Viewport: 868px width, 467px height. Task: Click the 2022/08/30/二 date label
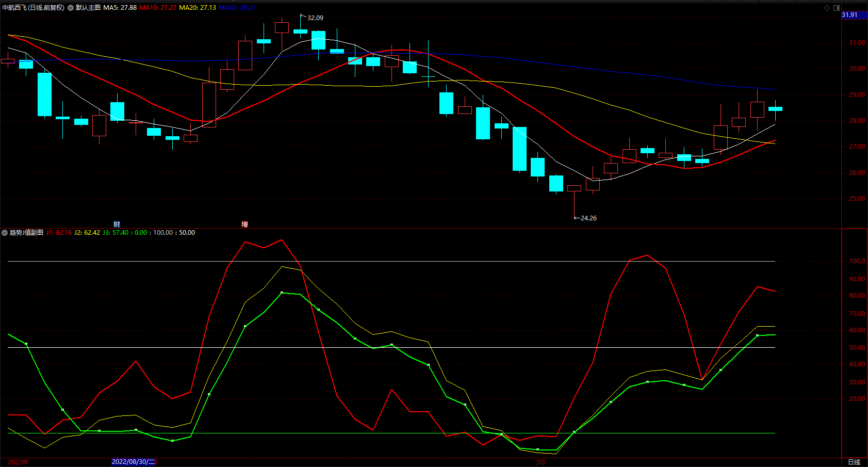pos(134,462)
